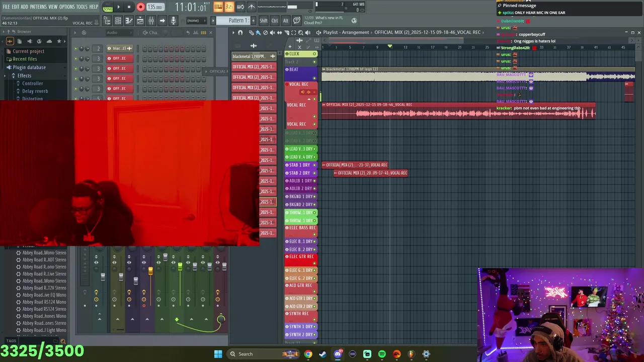Select the Paint brush tool in the Playlist
Screen dimensions: 644x362
point(258,33)
